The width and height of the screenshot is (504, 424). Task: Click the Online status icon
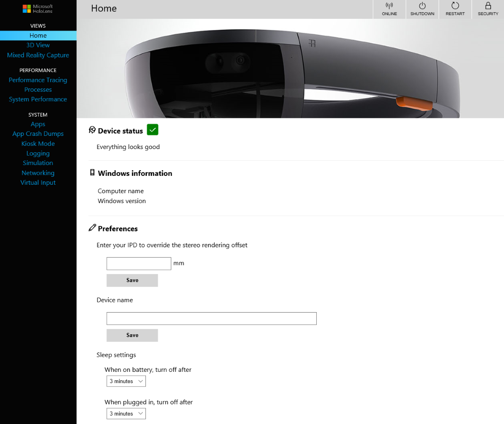pos(389,6)
